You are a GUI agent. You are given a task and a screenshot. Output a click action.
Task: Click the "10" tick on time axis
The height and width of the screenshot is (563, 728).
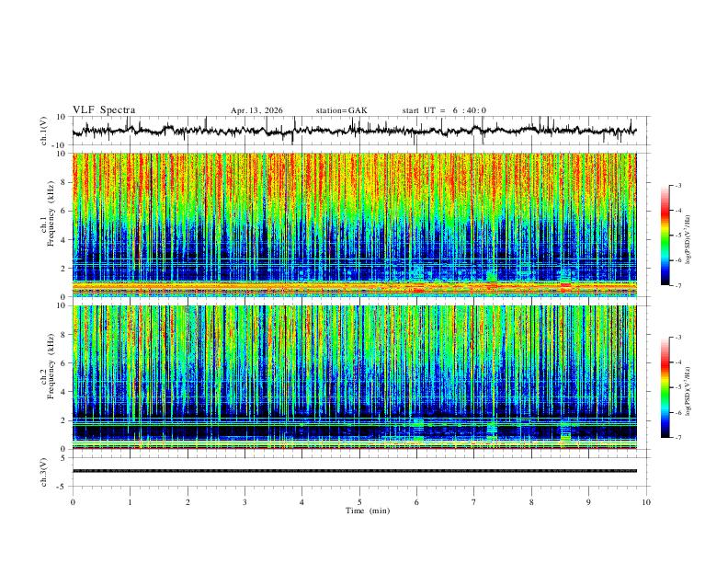[x=646, y=502]
